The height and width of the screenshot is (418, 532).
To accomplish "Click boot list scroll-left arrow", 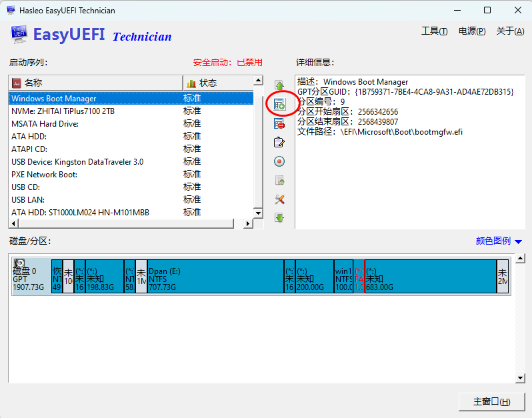I will 13,223.
